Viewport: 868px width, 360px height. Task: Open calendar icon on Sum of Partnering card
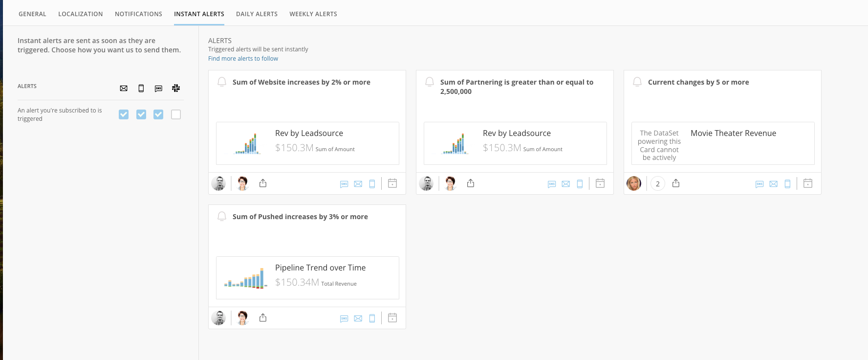pos(600,183)
